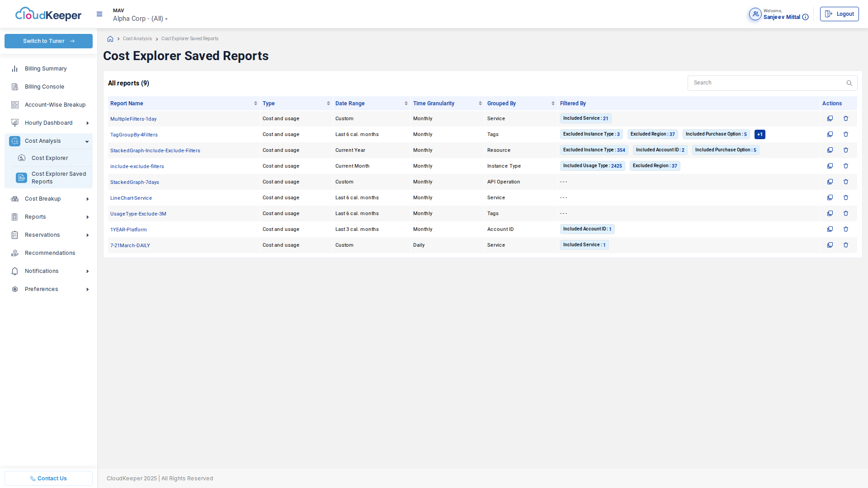868x488 pixels.
Task: Sort table by Report Name column
Action: (x=255, y=103)
